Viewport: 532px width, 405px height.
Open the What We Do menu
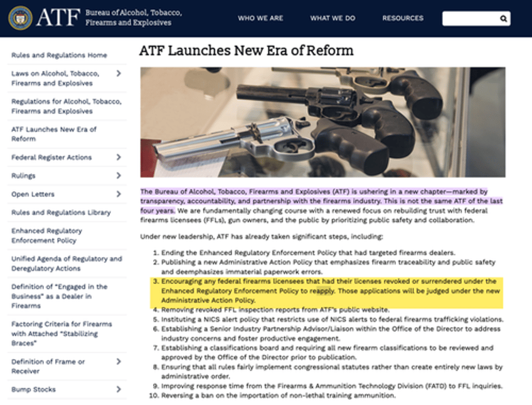[332, 18]
